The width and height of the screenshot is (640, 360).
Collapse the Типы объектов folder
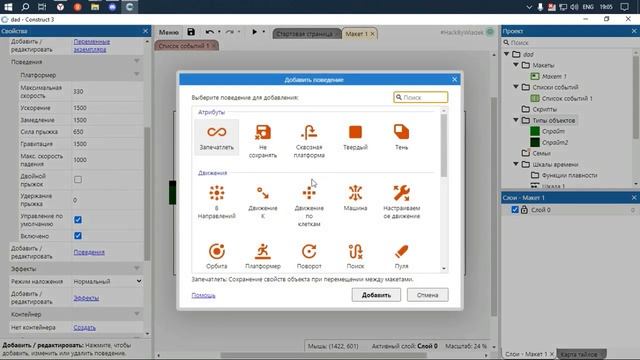click(x=516, y=120)
